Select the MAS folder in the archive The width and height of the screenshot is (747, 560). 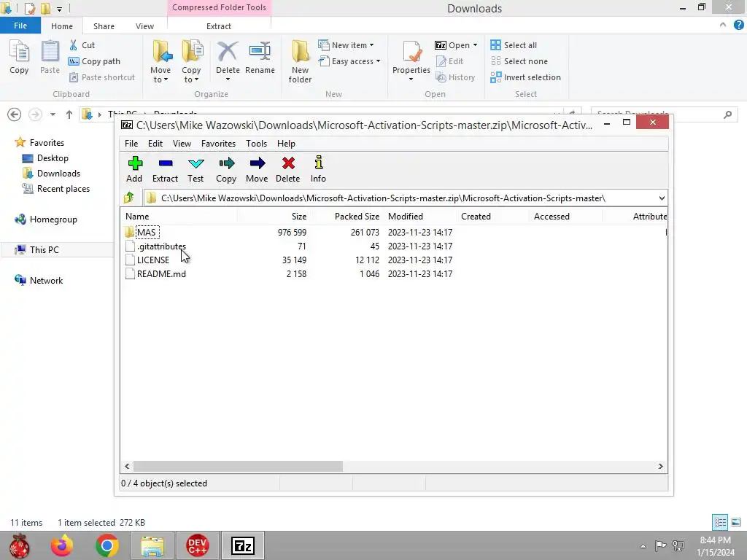tap(146, 233)
